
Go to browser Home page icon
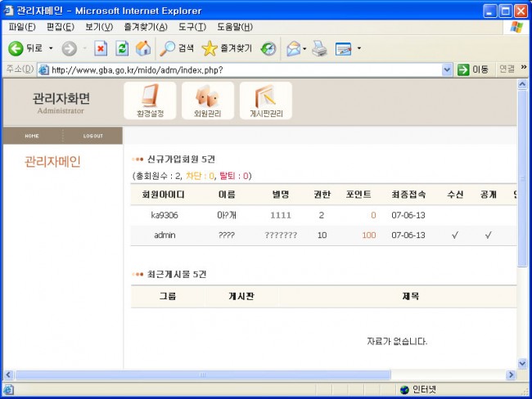(142, 48)
